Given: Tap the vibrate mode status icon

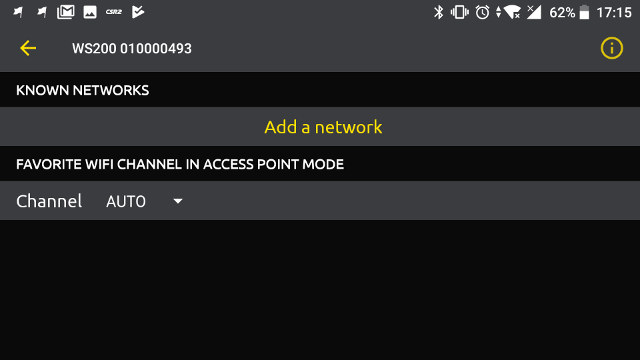Looking at the screenshot, I should click(x=460, y=12).
